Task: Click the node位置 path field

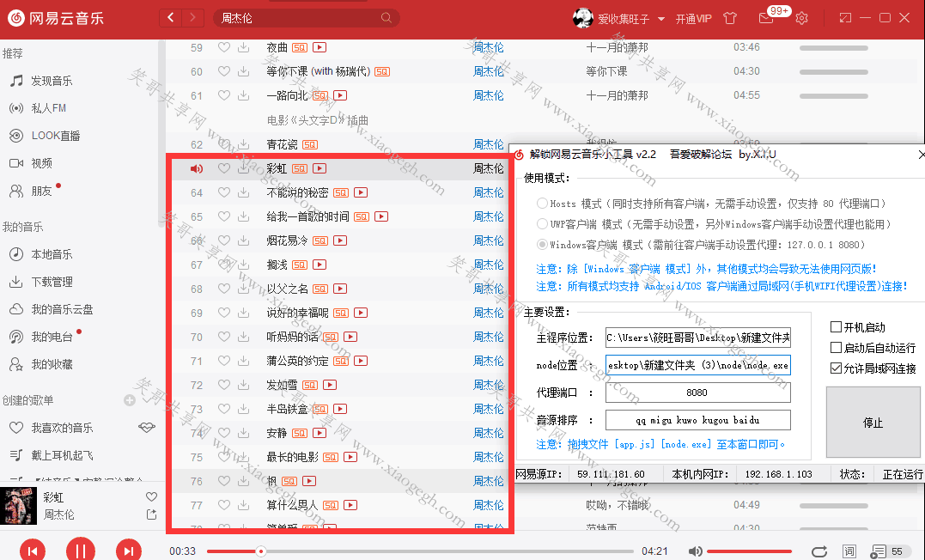Action: point(698,365)
